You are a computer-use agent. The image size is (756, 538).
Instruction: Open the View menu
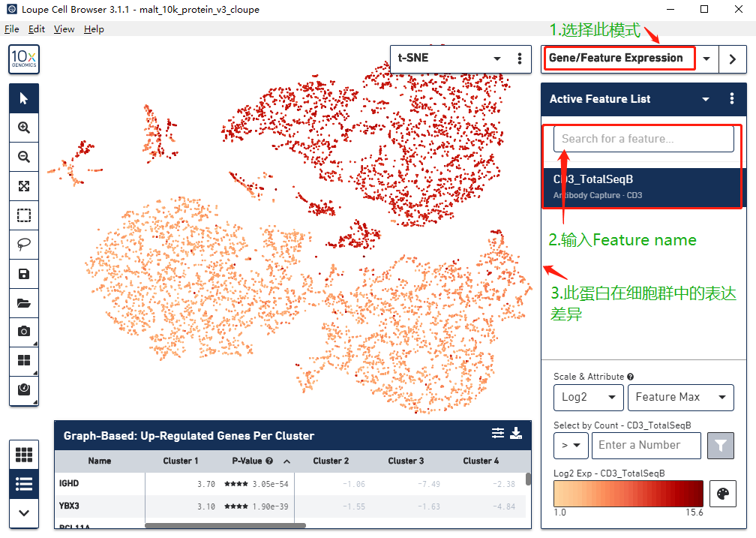[x=64, y=29]
